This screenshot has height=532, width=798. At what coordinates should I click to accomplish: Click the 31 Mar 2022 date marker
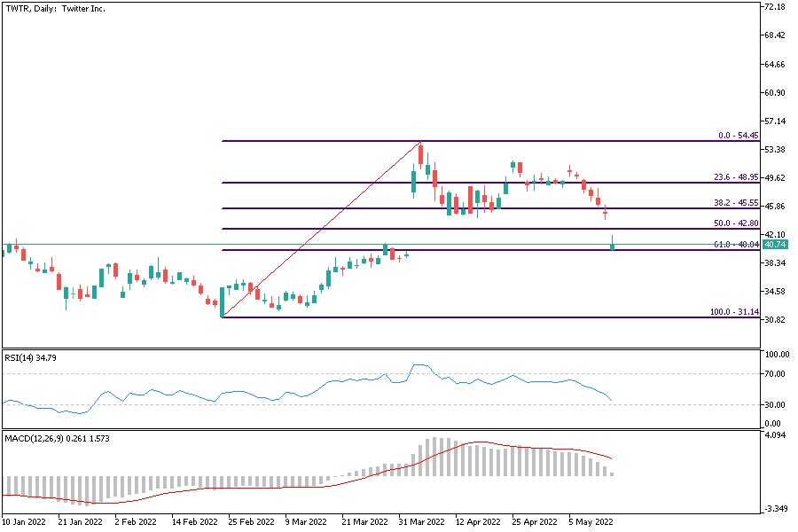(421, 522)
